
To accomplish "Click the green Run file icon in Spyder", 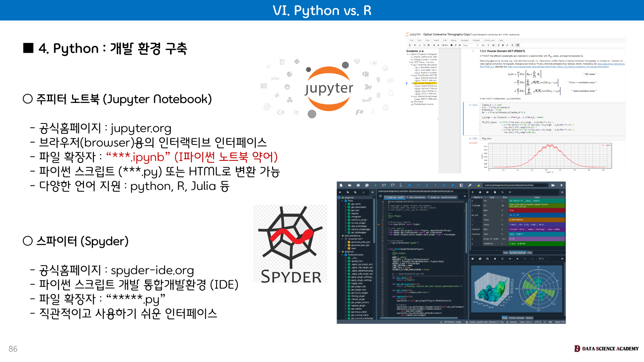I will pyautogui.click(x=376, y=185).
